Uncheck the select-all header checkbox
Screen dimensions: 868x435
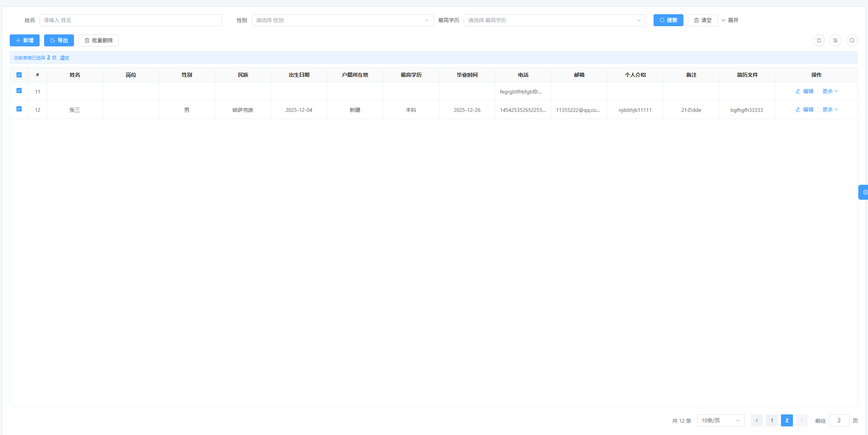coord(19,75)
